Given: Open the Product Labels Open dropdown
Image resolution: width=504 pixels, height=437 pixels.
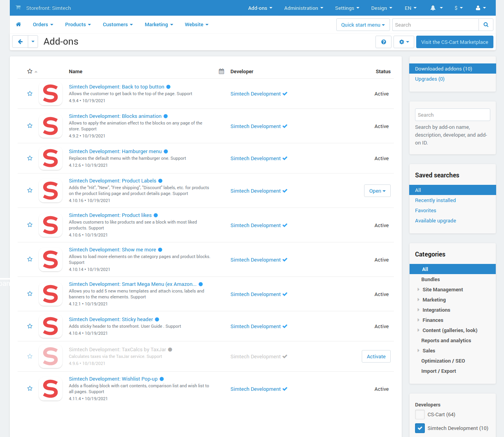Looking at the screenshot, I should pos(377,191).
